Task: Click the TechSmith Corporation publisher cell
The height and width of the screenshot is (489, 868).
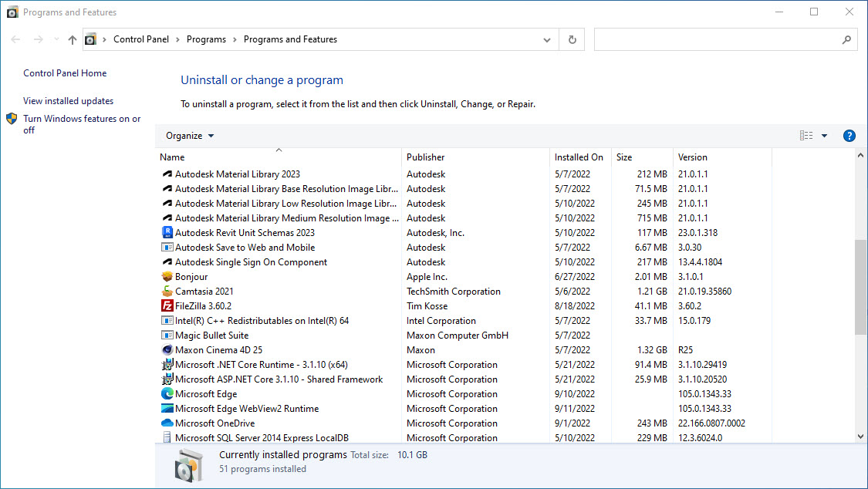Action: [x=454, y=291]
